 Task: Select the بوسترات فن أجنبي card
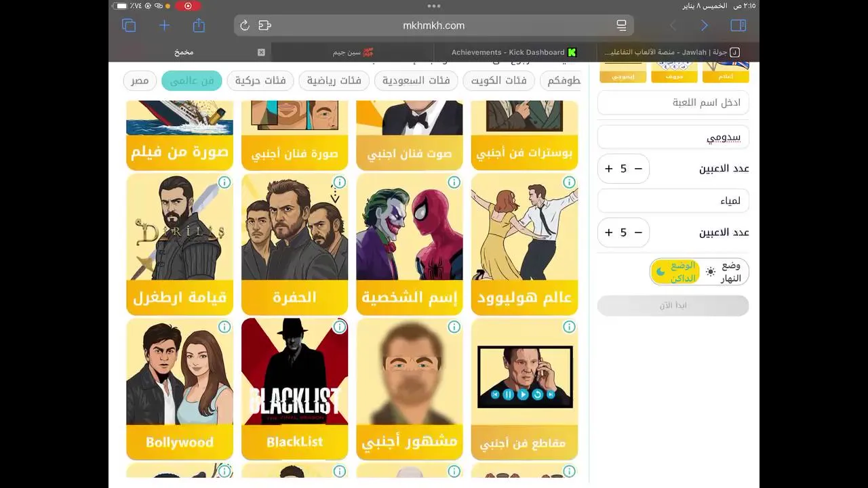click(525, 136)
